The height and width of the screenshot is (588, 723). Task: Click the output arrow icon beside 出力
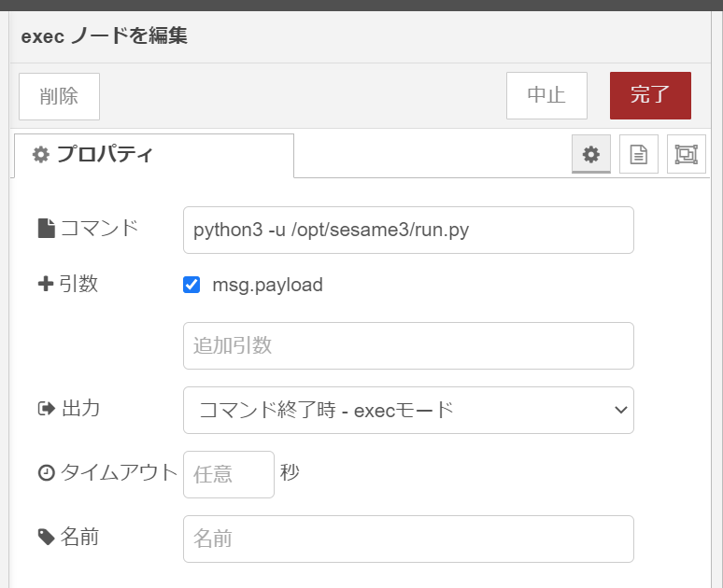tap(46, 408)
